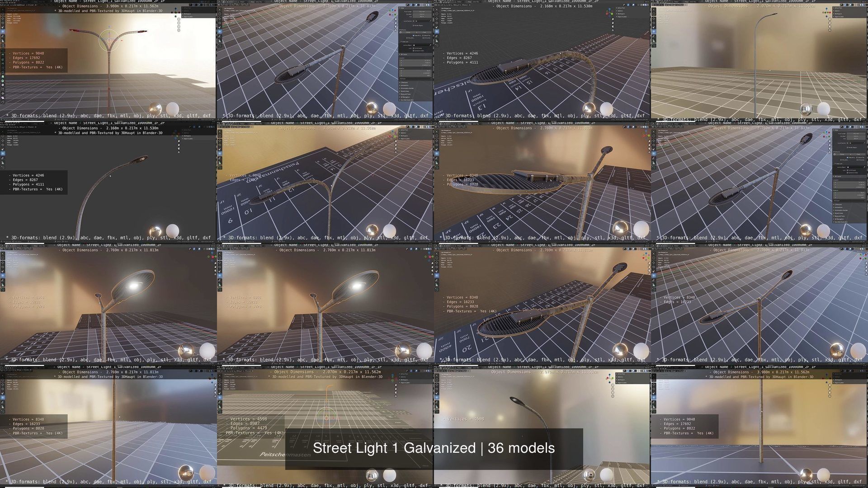Expand Annotations panel in second-row rightmost viewport sidebar
Screen dimensions: 868x488
tap(838, 207)
